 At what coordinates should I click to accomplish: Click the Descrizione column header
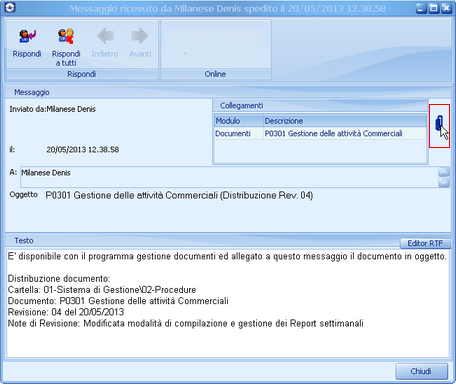(345, 121)
